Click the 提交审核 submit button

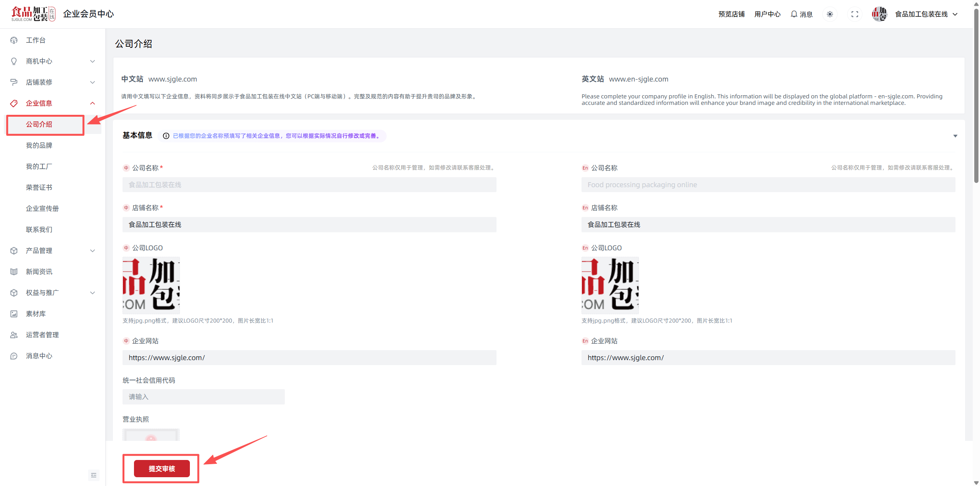tap(162, 468)
